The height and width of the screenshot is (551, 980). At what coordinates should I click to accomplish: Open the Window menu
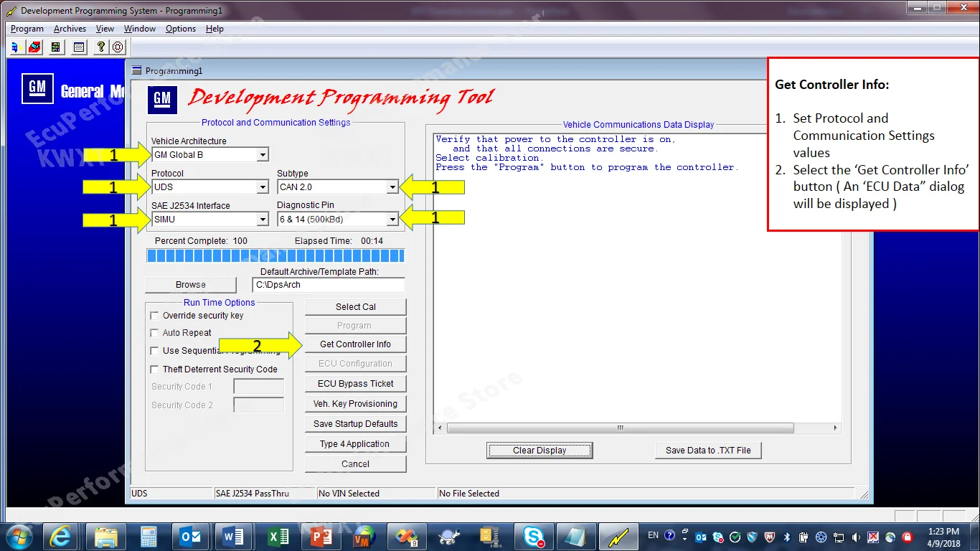(140, 29)
